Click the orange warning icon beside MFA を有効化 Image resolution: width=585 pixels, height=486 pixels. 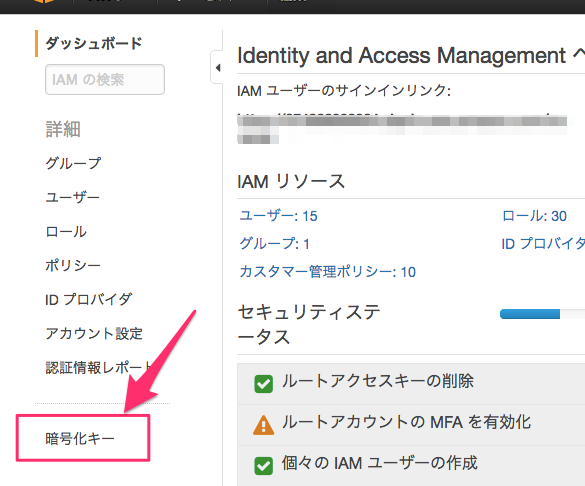coord(263,426)
